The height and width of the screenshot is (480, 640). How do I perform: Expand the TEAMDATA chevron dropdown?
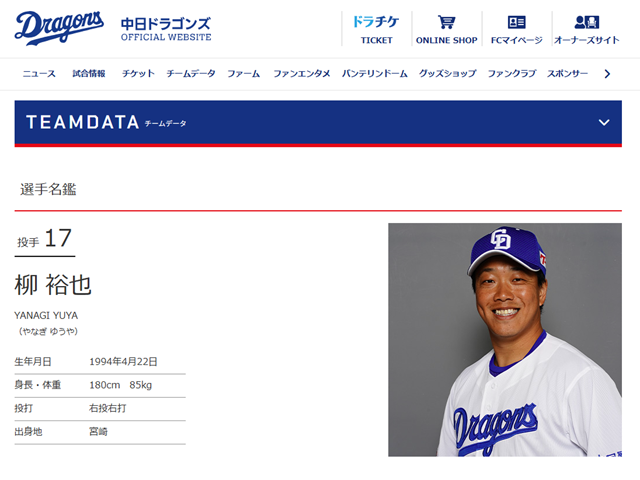pyautogui.click(x=604, y=122)
